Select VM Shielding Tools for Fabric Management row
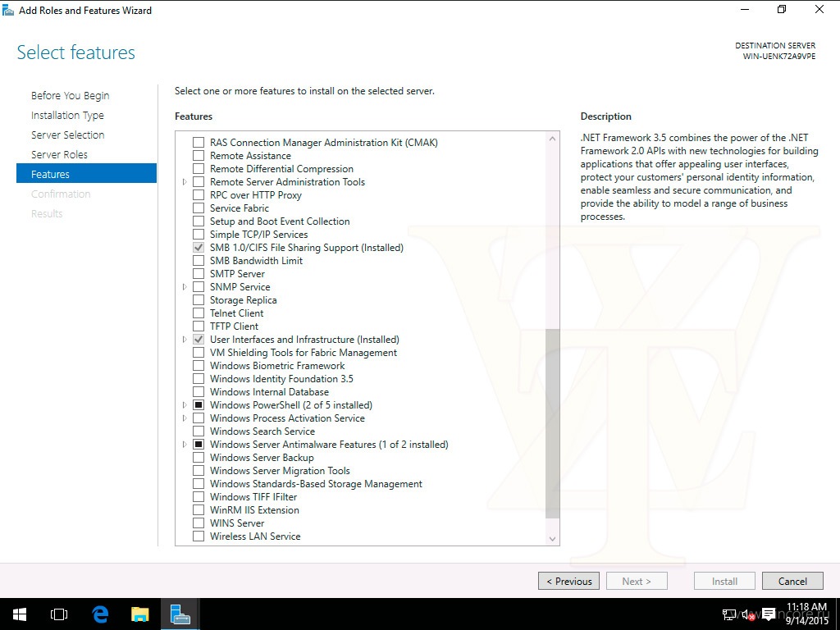Image resolution: width=840 pixels, height=630 pixels. coord(304,353)
